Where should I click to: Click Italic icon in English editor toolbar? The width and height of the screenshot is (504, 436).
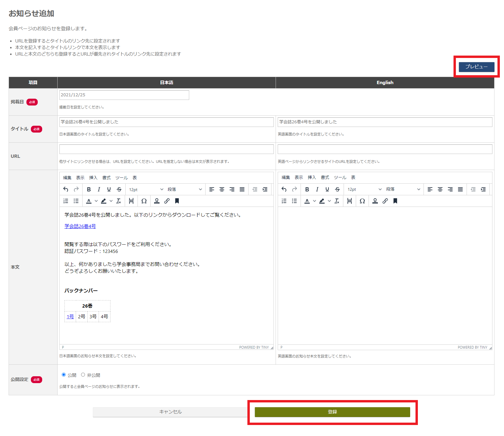pos(317,189)
